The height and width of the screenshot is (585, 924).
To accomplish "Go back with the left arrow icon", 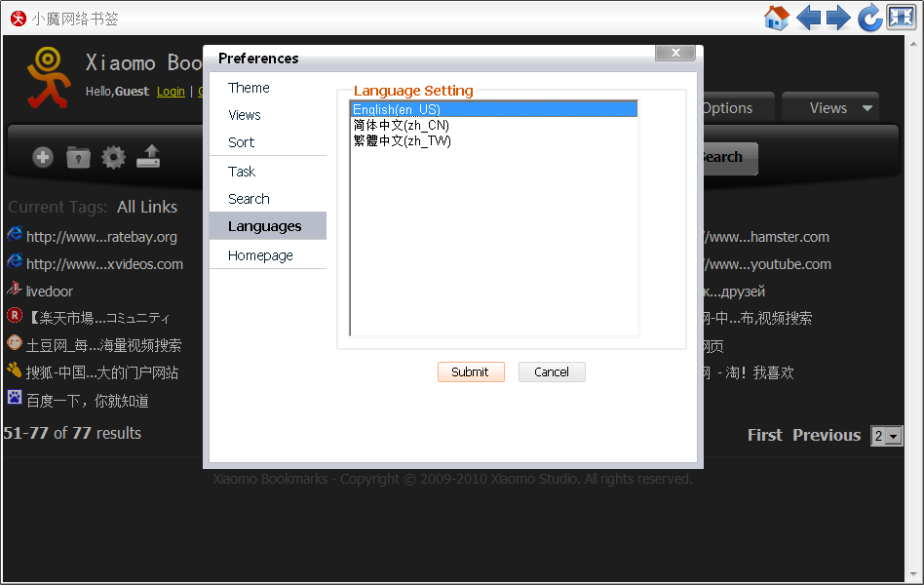I will (808, 18).
